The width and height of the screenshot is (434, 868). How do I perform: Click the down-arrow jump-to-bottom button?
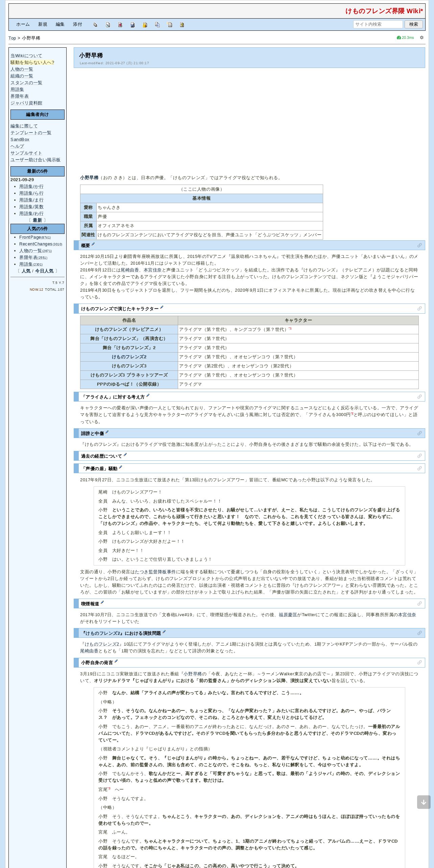tap(424, 802)
